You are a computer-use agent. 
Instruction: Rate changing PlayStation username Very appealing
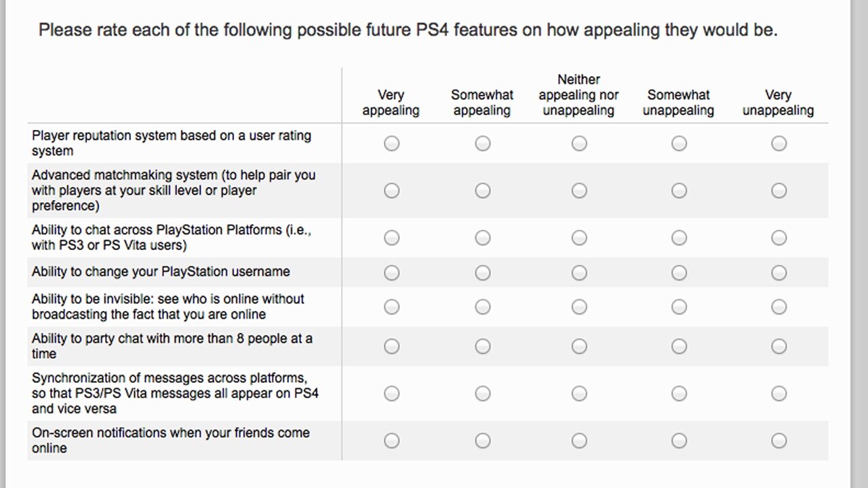[391, 272]
